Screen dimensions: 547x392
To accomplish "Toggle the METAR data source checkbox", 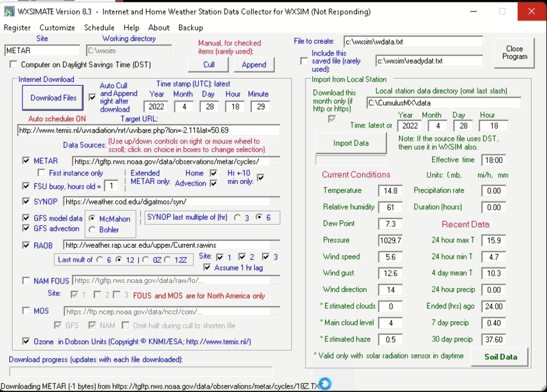I will click(x=26, y=161).
